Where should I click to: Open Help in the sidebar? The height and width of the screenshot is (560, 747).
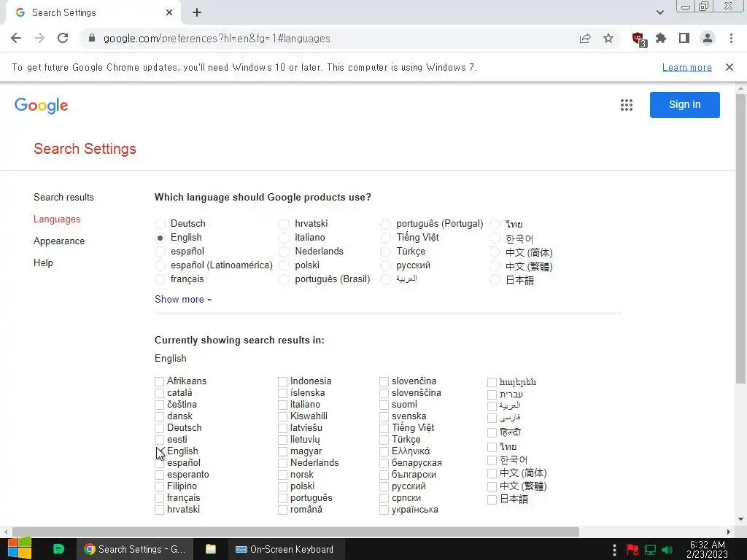coord(43,262)
